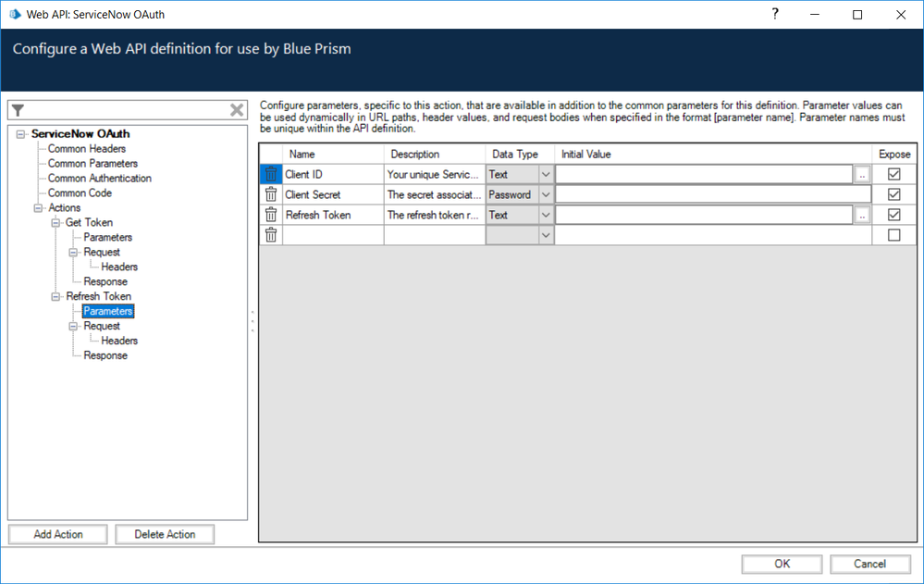
Task: Click the trash icon on the empty row
Action: pos(270,235)
